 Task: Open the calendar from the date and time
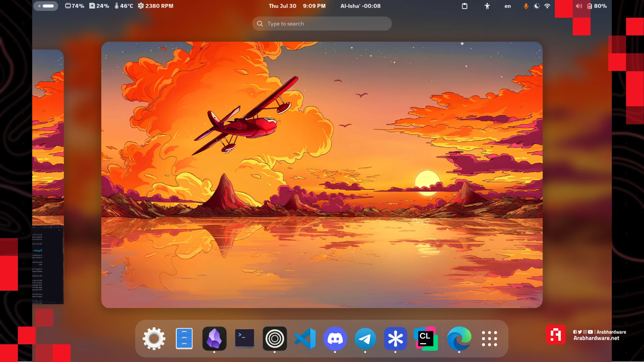[297, 6]
